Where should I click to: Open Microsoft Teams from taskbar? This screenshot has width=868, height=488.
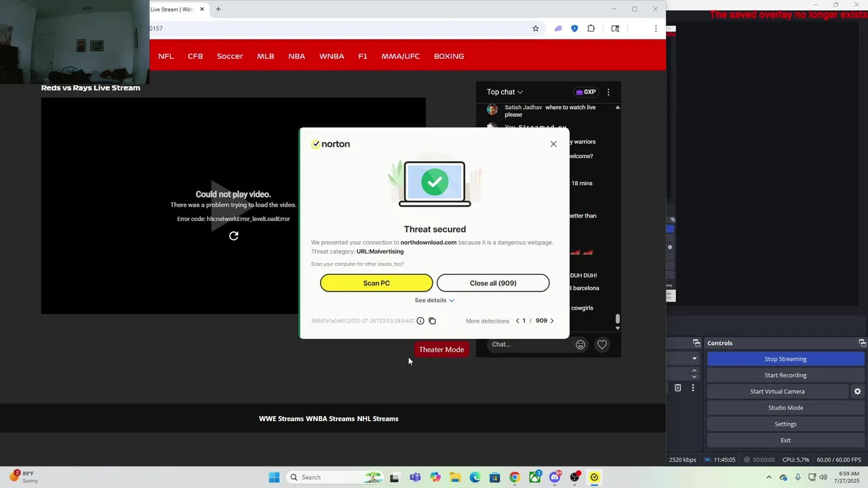[414, 477]
